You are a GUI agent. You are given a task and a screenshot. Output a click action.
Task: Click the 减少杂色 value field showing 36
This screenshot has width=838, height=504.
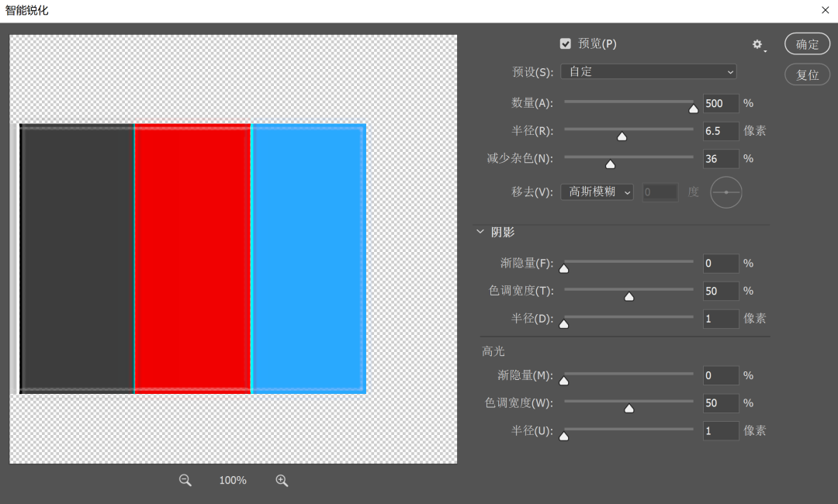click(x=721, y=159)
